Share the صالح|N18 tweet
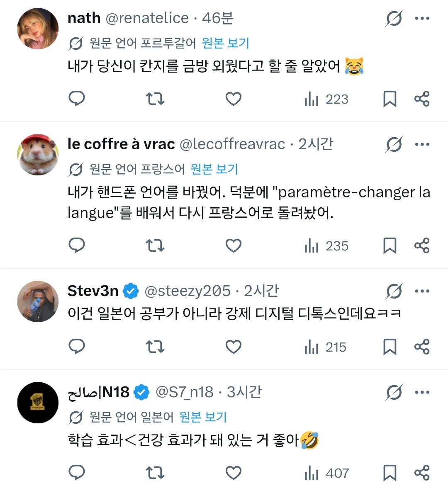This screenshot has width=448, height=493. tap(422, 473)
